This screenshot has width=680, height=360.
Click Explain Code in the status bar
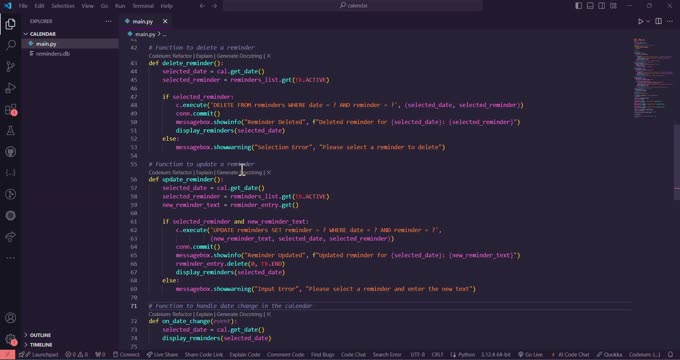[x=245, y=355]
